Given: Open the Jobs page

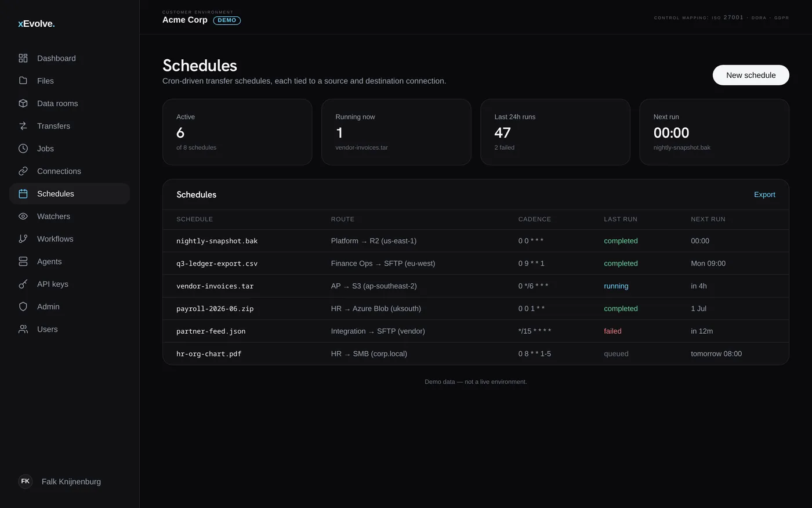Looking at the screenshot, I should coord(70,149).
